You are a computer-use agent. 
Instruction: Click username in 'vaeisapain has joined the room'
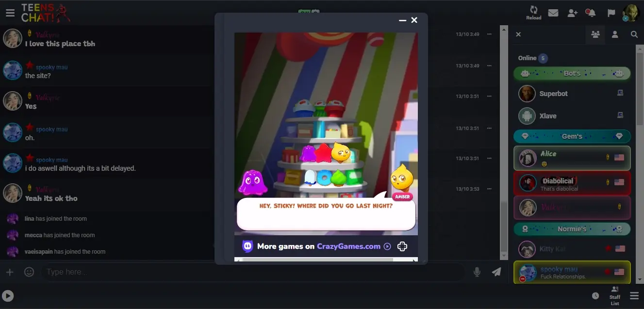click(39, 252)
